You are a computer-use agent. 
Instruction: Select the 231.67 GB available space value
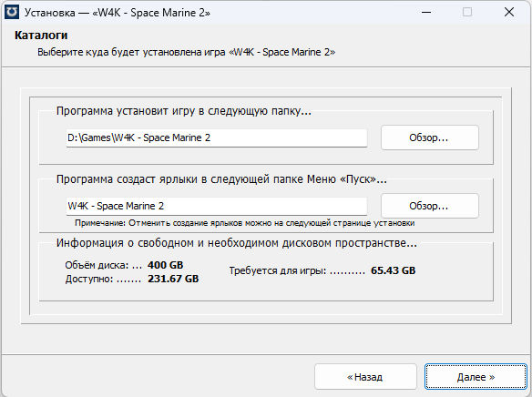(173, 279)
